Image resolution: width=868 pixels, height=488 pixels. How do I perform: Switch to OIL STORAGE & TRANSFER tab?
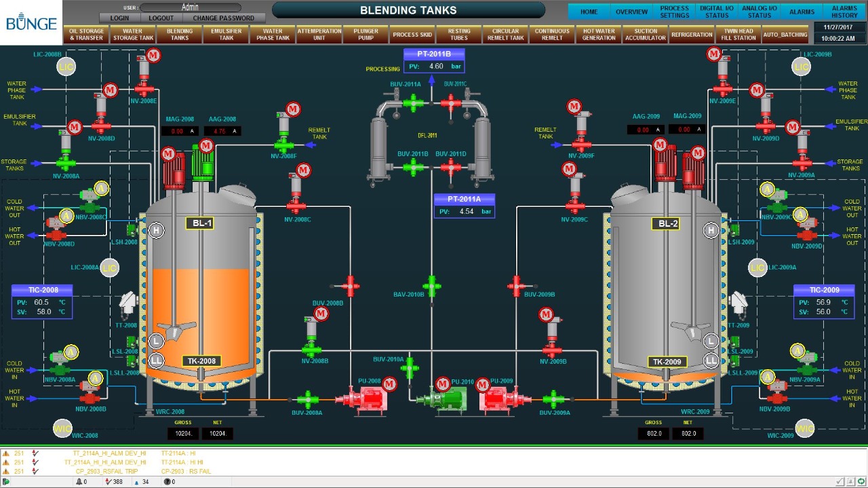coord(87,35)
